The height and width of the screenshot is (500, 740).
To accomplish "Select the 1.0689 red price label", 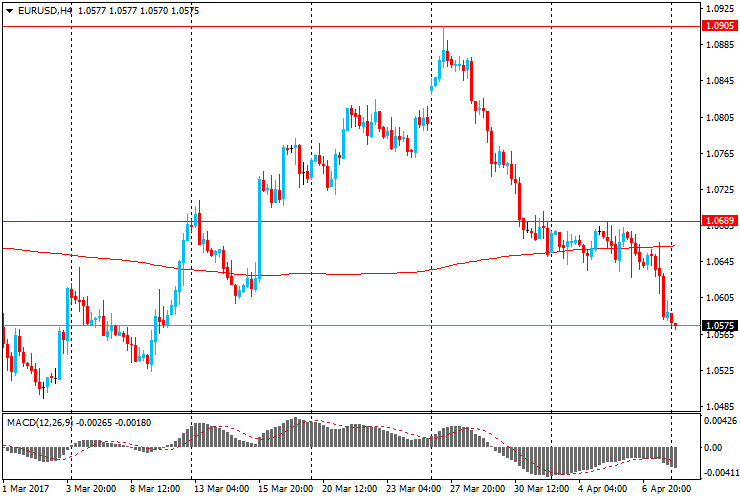I will [x=720, y=221].
